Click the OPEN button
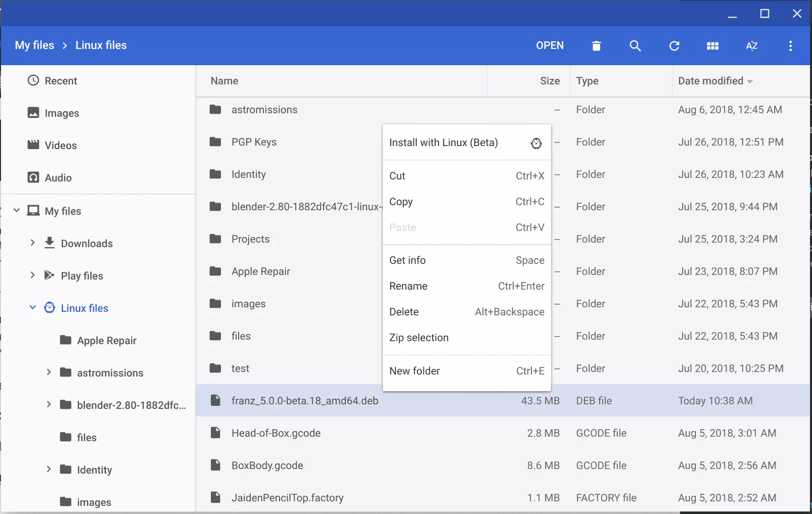 click(550, 45)
